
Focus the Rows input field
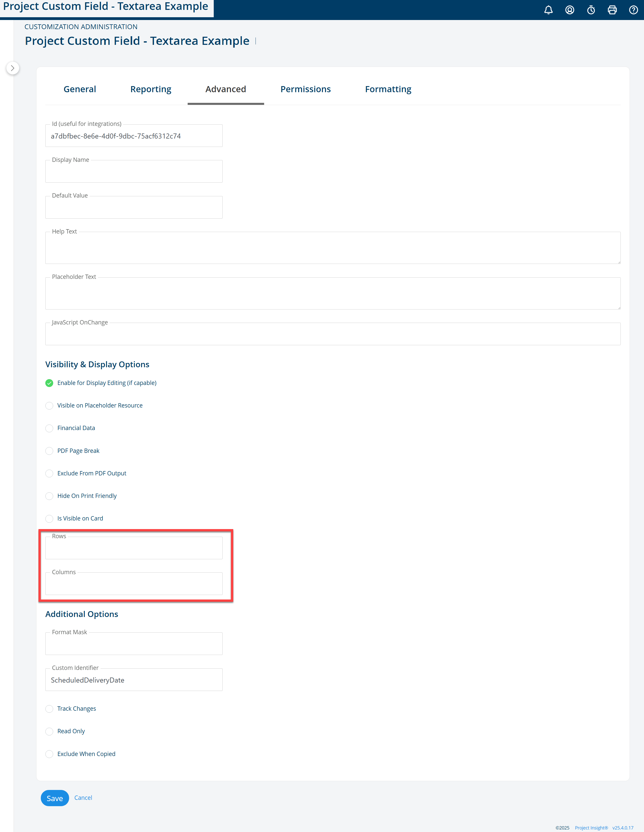pos(134,548)
